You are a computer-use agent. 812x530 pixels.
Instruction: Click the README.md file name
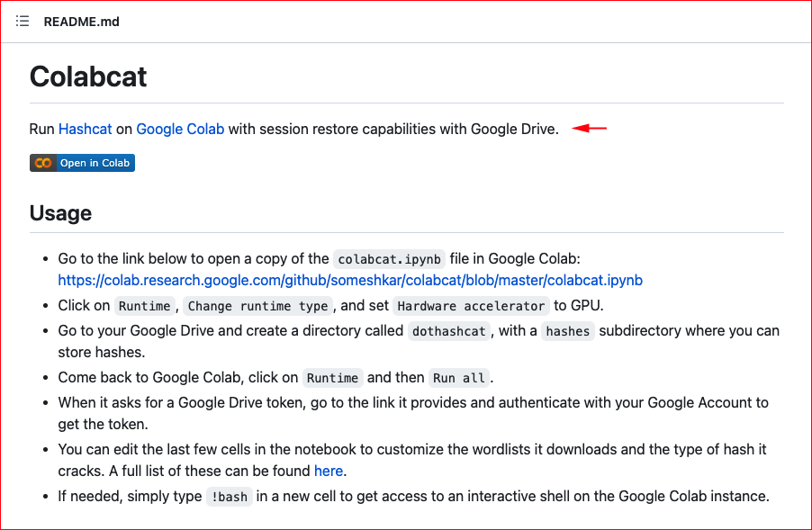81,22
